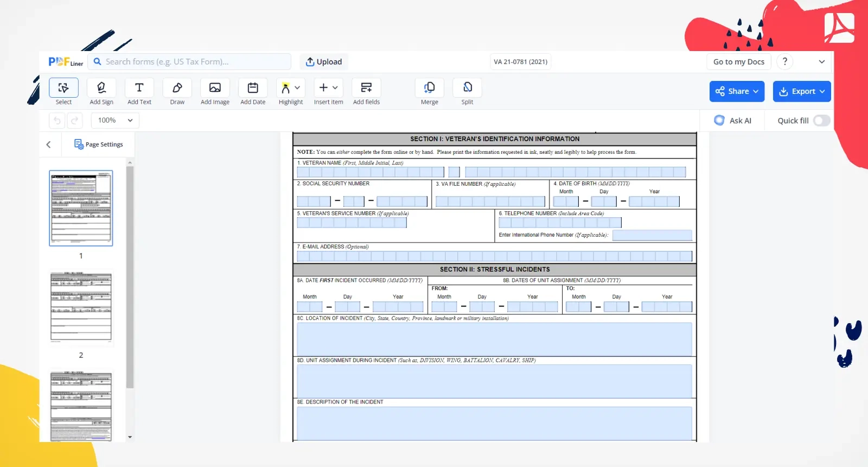Open the Add Image tool
Image resolution: width=868 pixels, height=467 pixels.
215,91
